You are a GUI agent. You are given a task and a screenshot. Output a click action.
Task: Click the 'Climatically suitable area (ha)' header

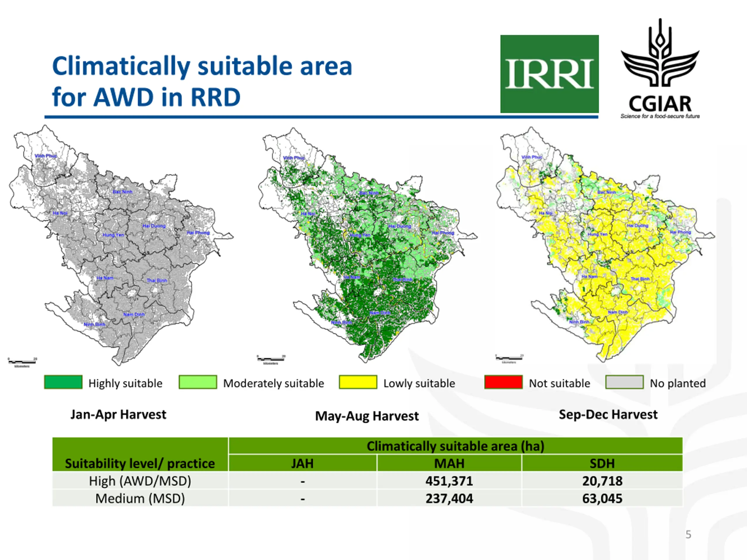[455, 446]
